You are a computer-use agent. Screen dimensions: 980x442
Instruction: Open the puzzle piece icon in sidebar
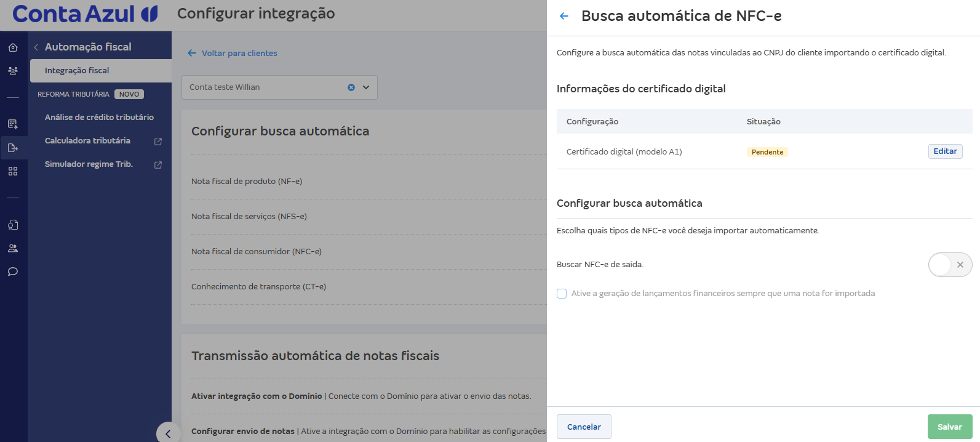coord(13,225)
